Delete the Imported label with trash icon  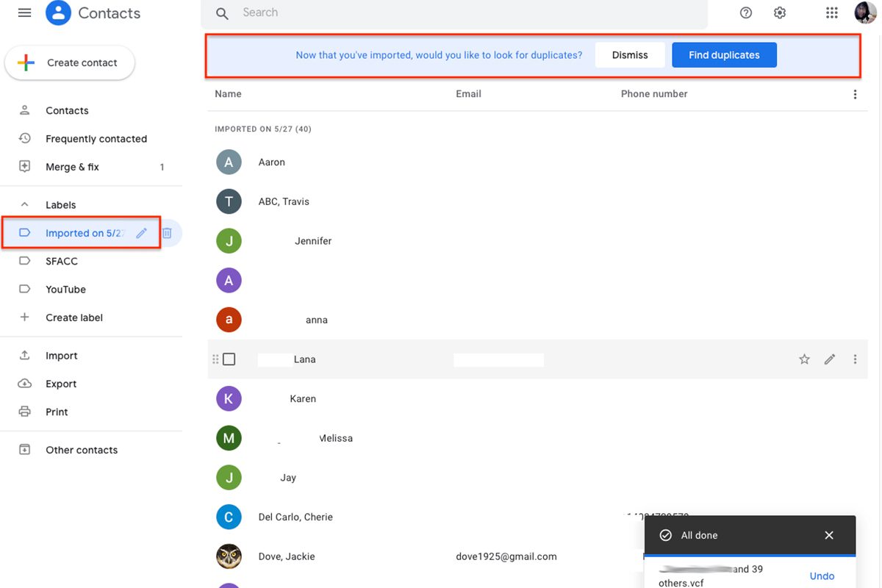click(x=167, y=233)
